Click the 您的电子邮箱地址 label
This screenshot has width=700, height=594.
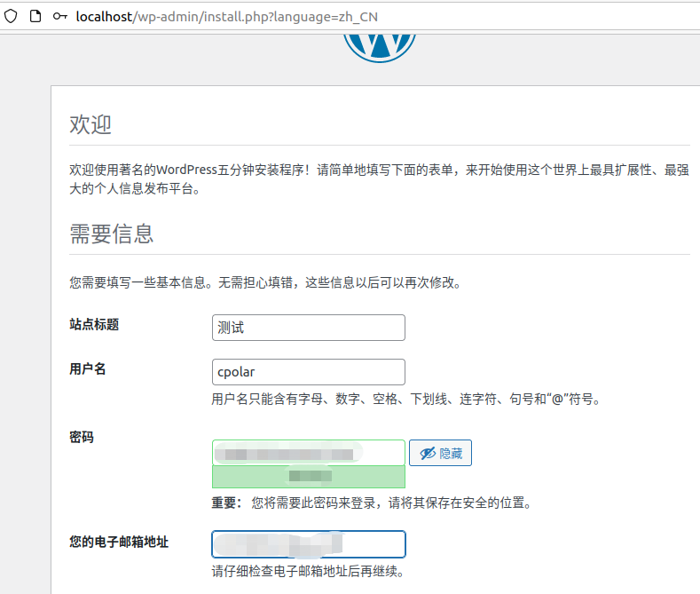point(119,542)
